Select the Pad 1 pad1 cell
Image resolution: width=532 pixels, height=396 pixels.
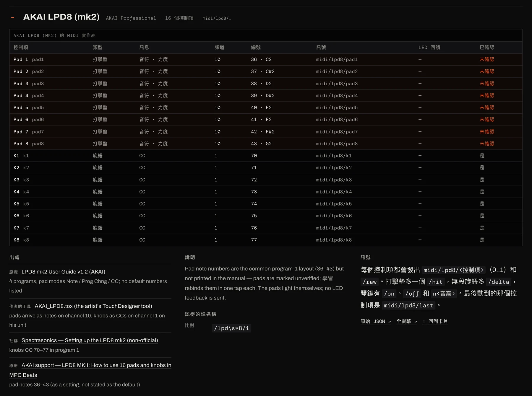pyautogui.click(x=29, y=59)
